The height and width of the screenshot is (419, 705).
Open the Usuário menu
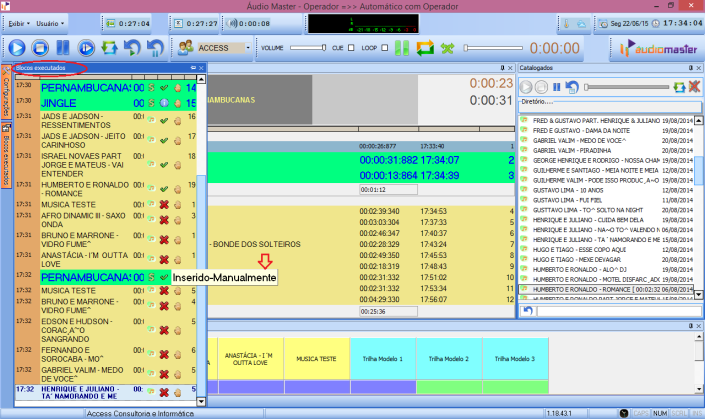[x=50, y=23]
